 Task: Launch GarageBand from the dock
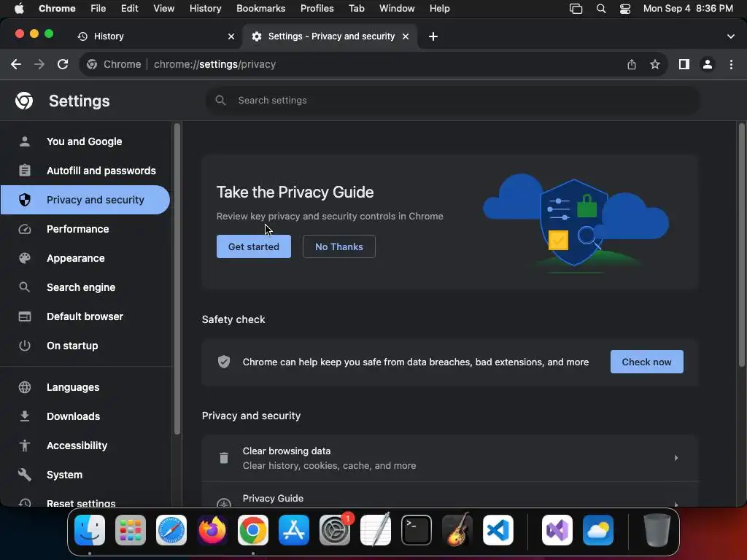[x=457, y=530]
